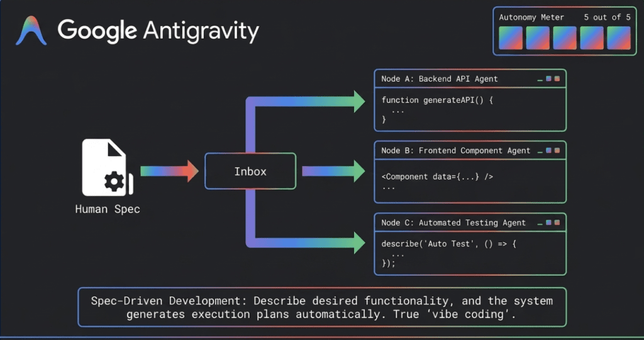This screenshot has width=644, height=340.
Task: Click the 'function generateAPI() {' code line
Action: point(437,100)
